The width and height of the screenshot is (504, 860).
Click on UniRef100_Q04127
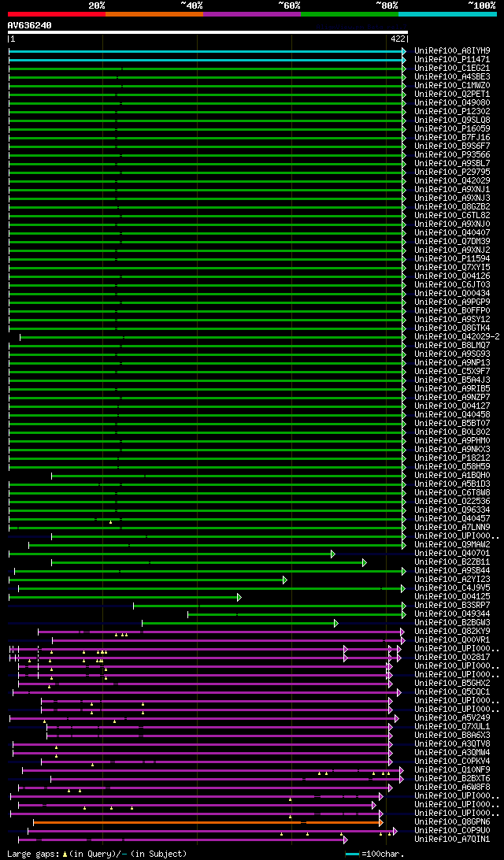pyautogui.click(x=453, y=406)
